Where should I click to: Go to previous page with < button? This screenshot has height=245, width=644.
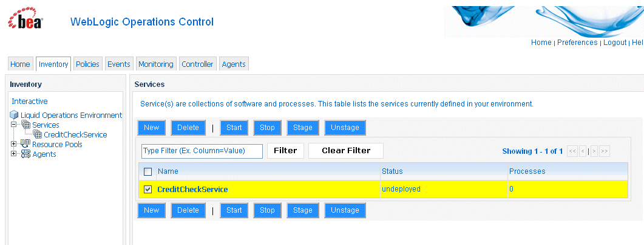coord(583,151)
